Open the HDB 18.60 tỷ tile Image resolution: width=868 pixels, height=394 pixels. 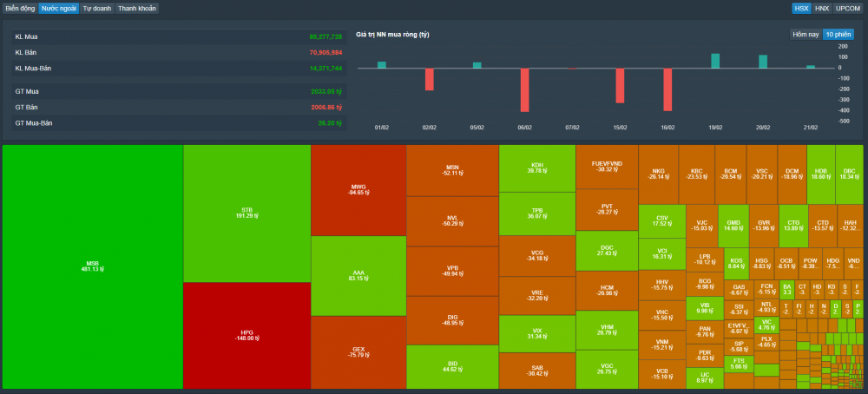(x=821, y=174)
